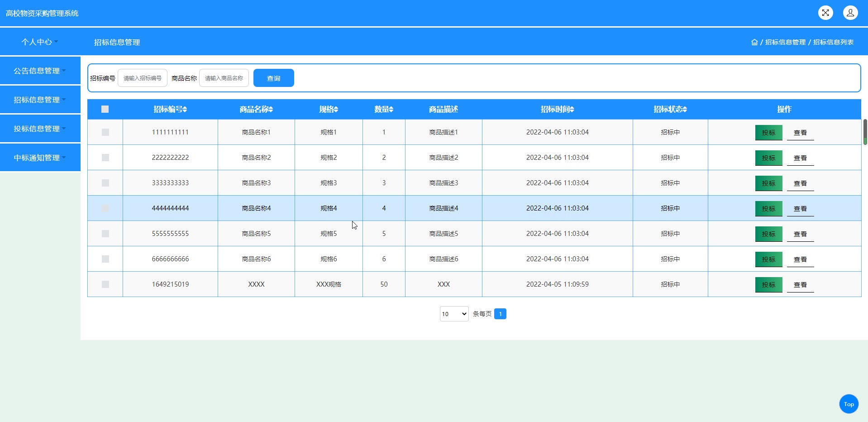
Task: Click 查看 for row 3333333333
Action: point(800,183)
